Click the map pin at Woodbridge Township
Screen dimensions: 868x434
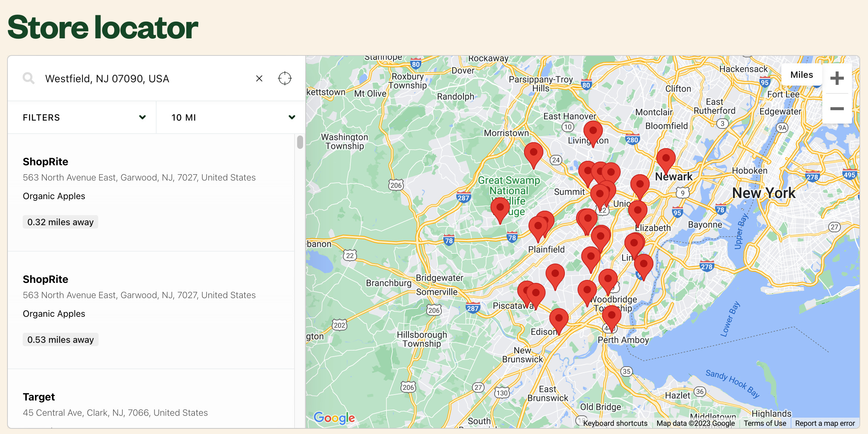(587, 293)
